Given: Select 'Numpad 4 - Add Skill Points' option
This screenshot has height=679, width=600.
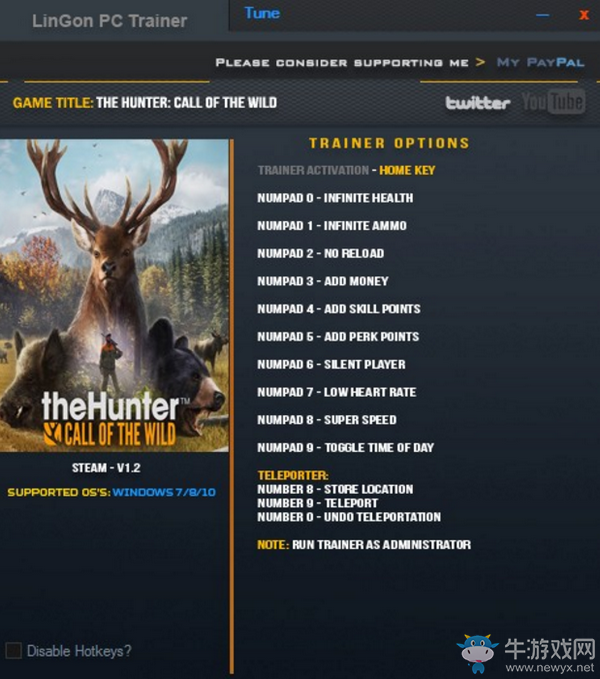Looking at the screenshot, I should (x=339, y=309).
